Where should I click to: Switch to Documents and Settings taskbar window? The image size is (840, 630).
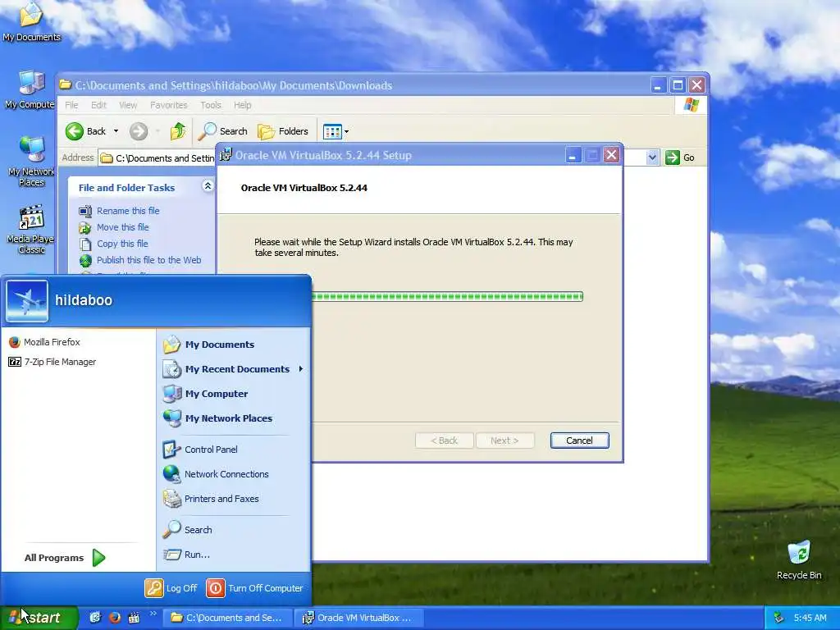point(227,618)
